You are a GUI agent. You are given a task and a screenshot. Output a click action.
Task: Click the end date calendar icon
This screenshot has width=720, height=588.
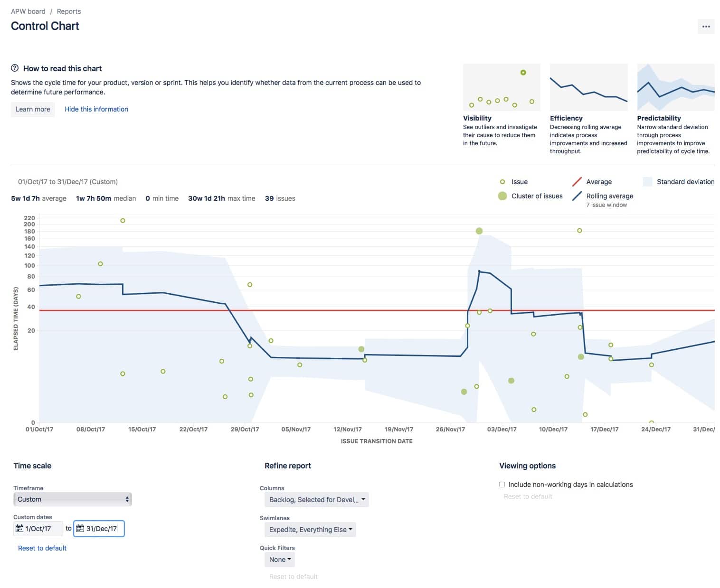click(80, 528)
